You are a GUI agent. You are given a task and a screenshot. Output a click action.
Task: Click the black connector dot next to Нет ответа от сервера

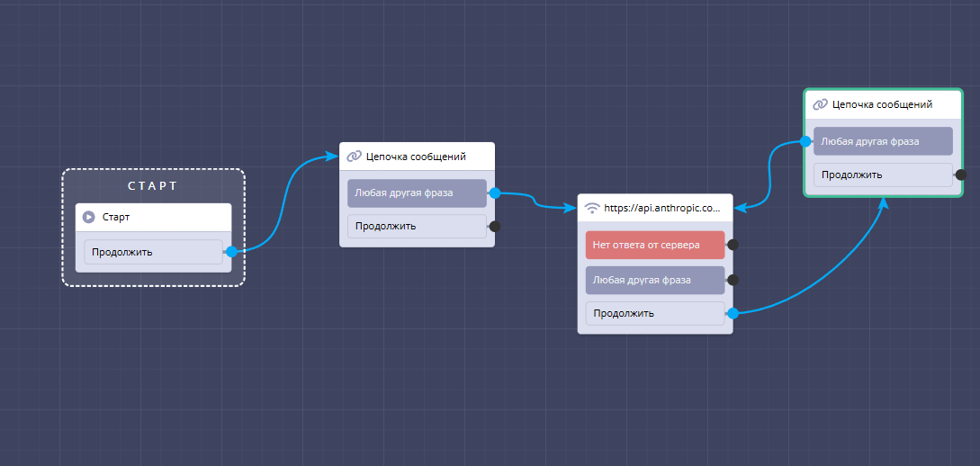click(733, 245)
